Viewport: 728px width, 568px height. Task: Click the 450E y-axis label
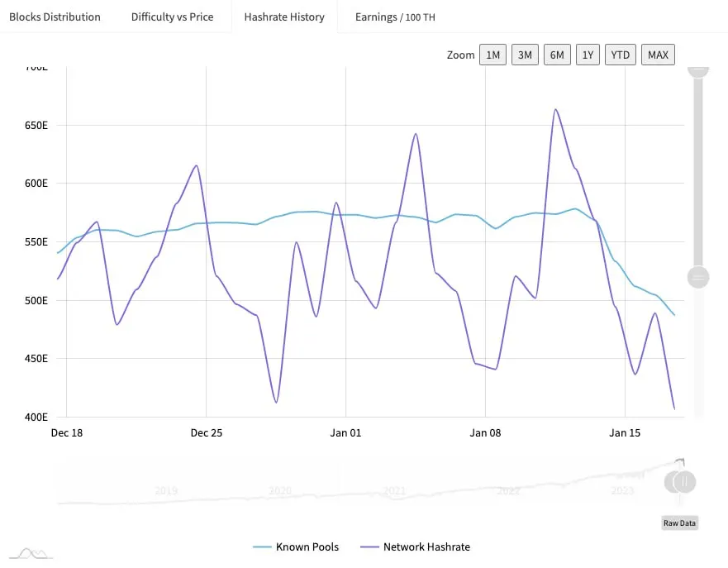36,359
